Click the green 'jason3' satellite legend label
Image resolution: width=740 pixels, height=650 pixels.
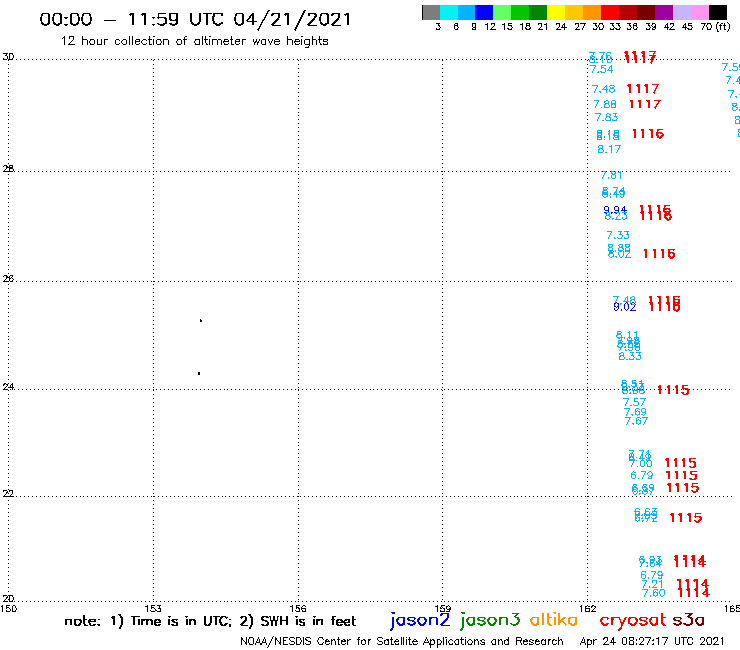click(490, 621)
